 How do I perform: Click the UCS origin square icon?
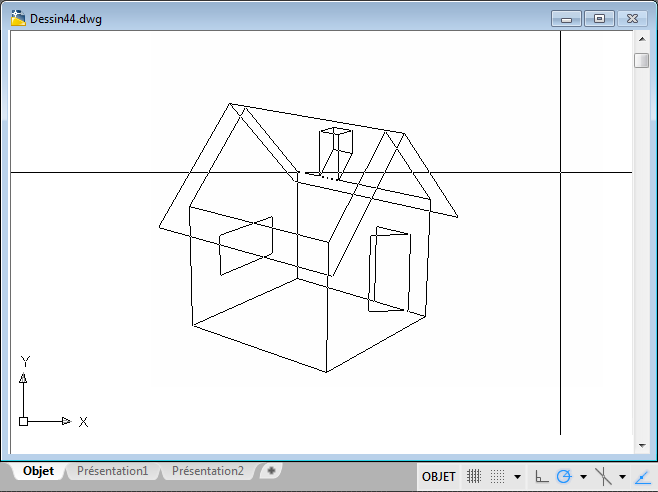(24, 421)
